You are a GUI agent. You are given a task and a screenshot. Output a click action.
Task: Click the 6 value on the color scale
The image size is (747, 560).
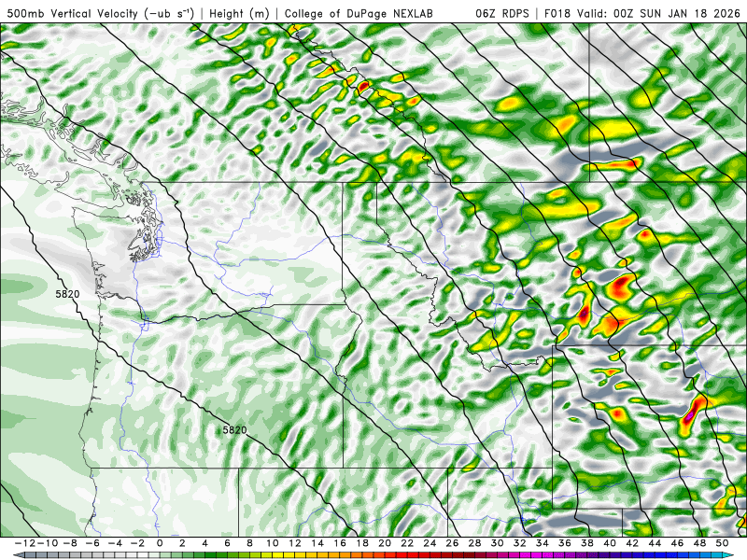[x=227, y=543]
